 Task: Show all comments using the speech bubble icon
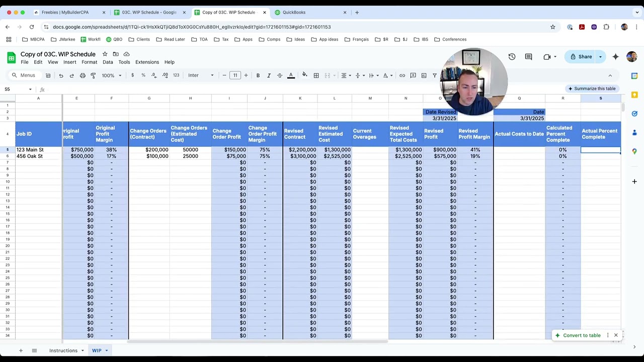pos(528,57)
